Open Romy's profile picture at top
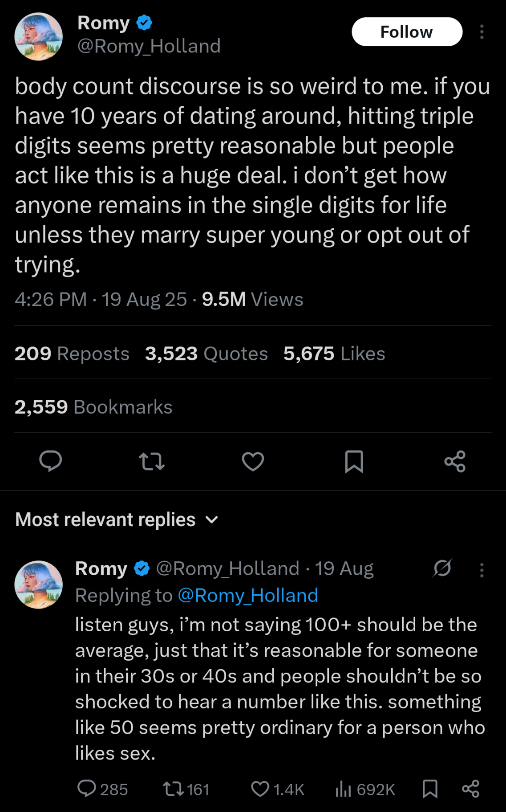 pos(39,37)
